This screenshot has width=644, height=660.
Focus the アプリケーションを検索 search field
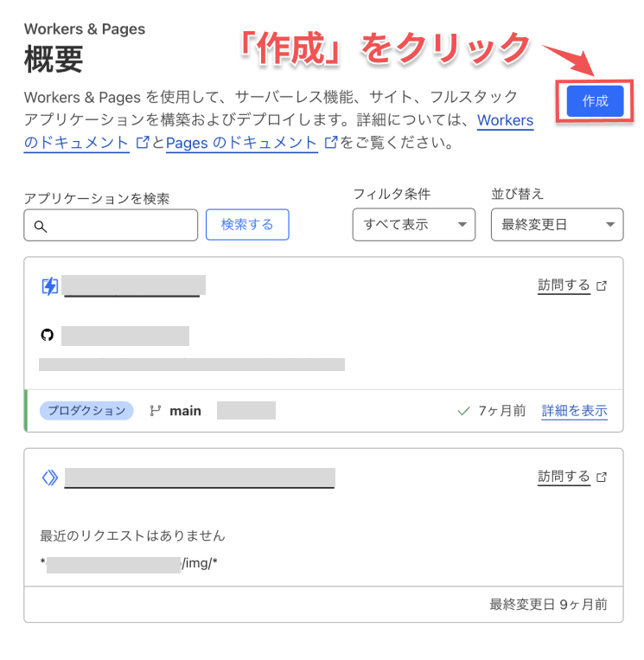[111, 225]
